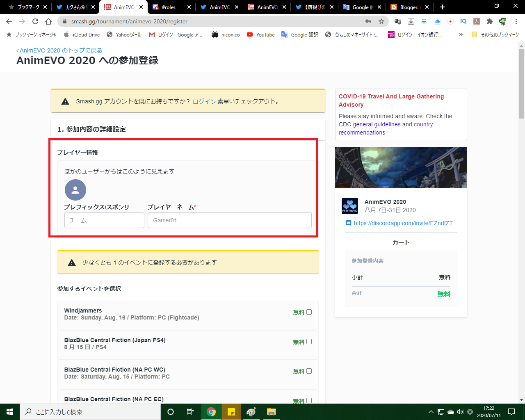This screenshot has height=420, width=525.
Task: Open the YouTube bookmark
Action: (x=261, y=34)
